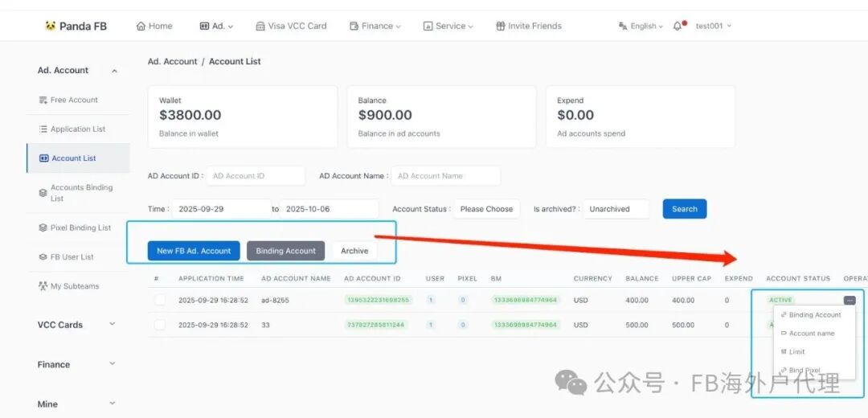This screenshot has height=418, width=868.
Task: Click the Visa VCC Card icon in the top navigation
Action: (260, 26)
